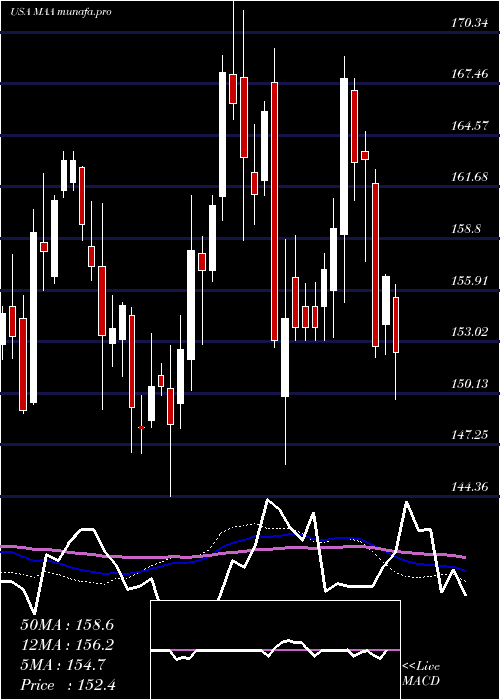Click the 155.91 price axis label
500x700 pixels.
[x=469, y=281]
